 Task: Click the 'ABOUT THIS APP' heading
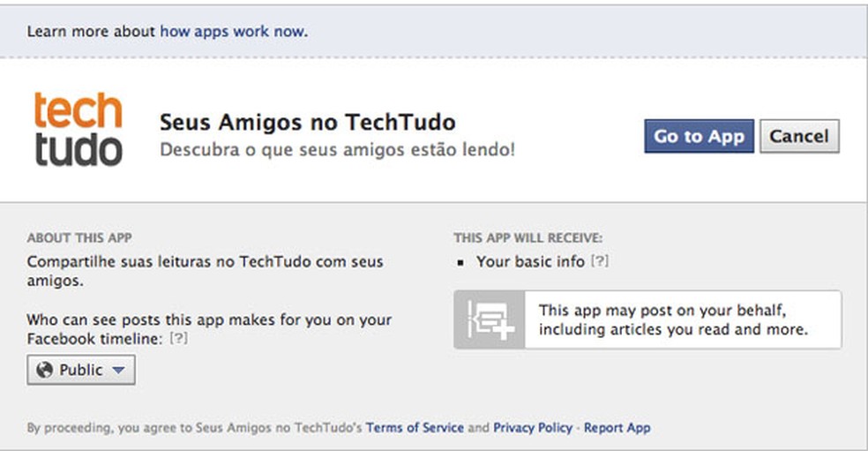(x=79, y=238)
